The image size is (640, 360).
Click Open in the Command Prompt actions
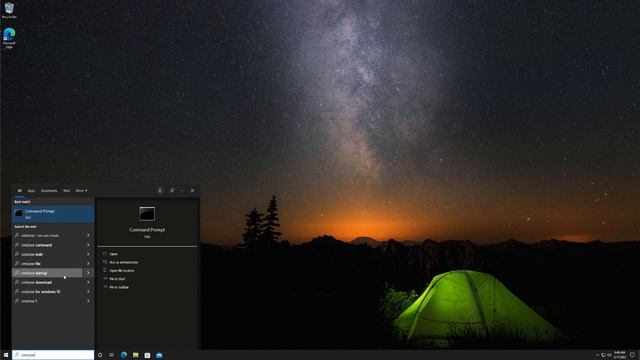[x=113, y=254]
